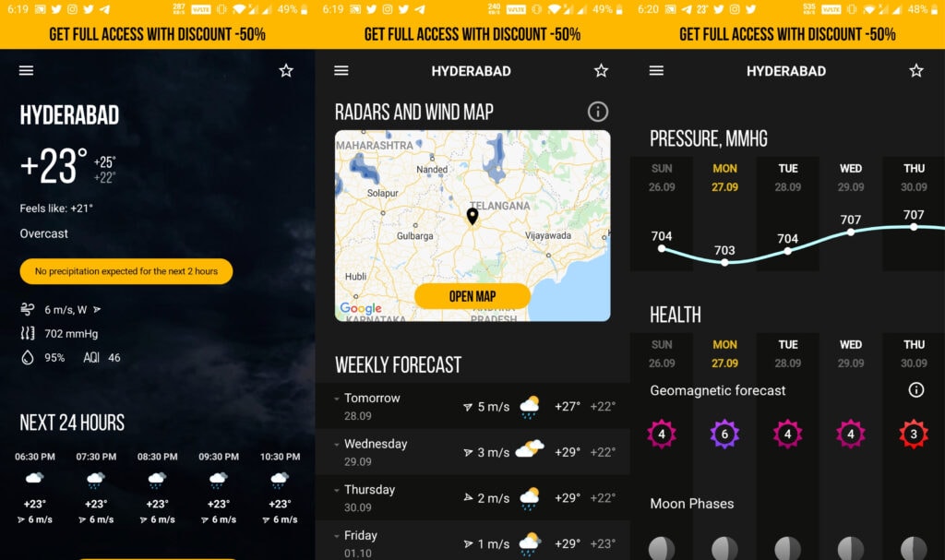Tap the 'Geomagnetic forecast' label
This screenshot has height=560, width=945.
pyautogui.click(x=718, y=390)
